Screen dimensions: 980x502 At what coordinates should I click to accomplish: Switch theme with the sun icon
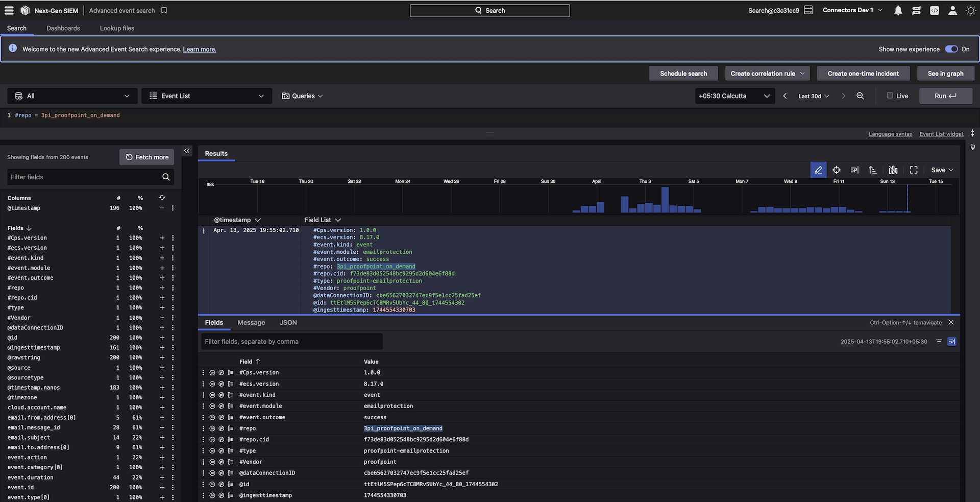(x=970, y=10)
